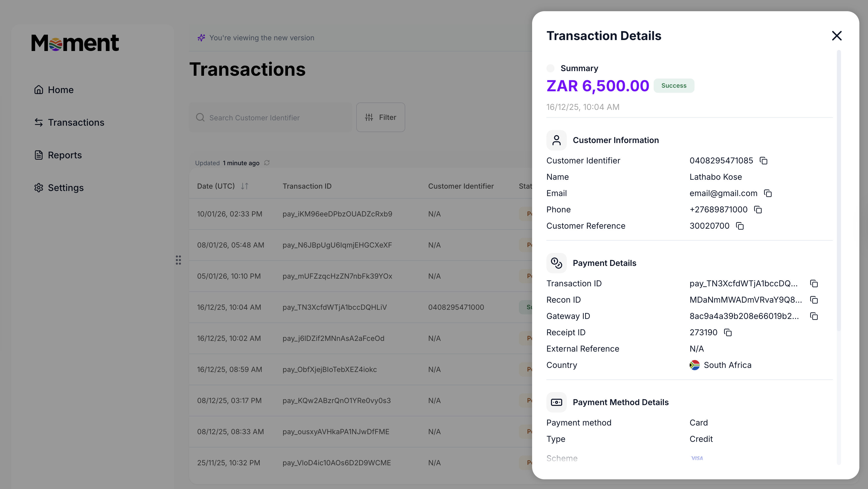Click the Search Customer Identifier field
The height and width of the screenshot is (489, 868).
(x=270, y=117)
